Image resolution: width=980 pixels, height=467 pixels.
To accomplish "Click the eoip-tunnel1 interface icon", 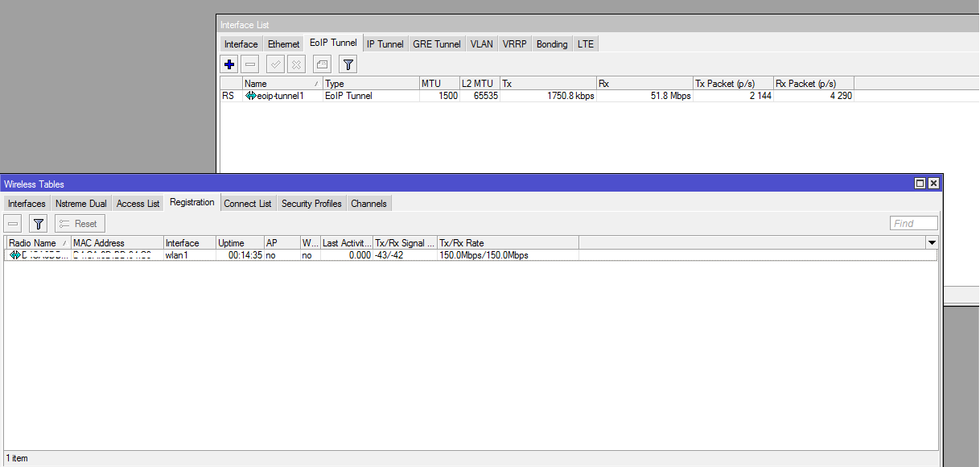I will 250,96.
